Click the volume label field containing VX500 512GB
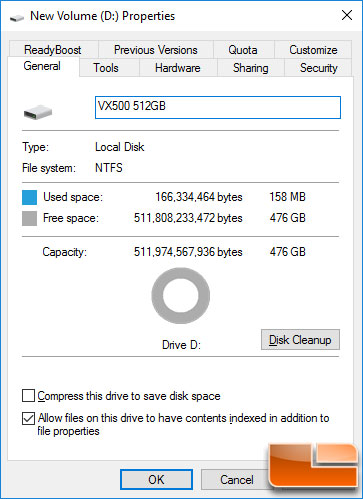This screenshot has height=499, width=363. 218,107
